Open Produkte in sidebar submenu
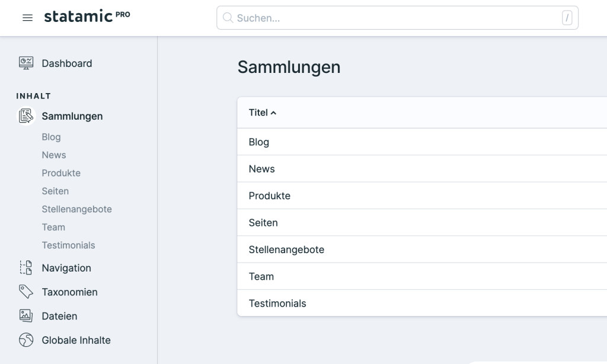The height and width of the screenshot is (364, 607). pos(61,173)
